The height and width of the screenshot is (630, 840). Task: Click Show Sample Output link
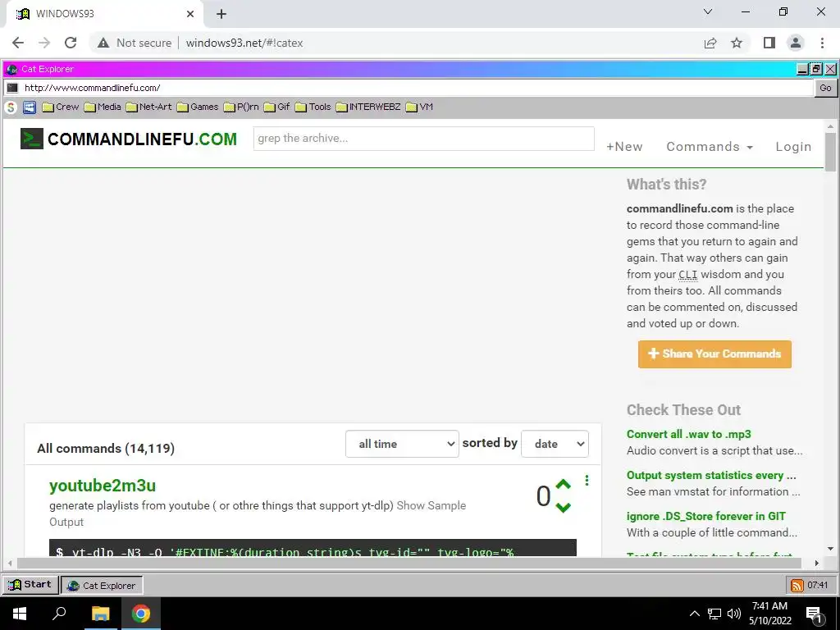click(431, 505)
